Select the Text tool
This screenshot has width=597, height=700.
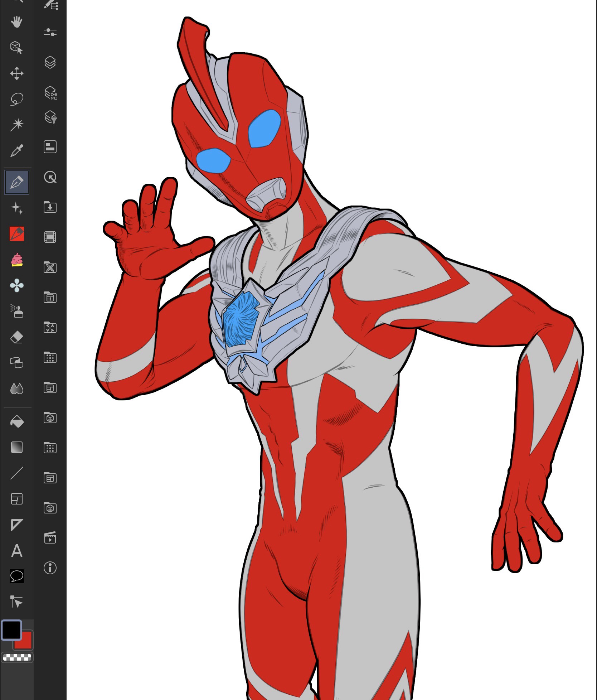pyautogui.click(x=16, y=551)
